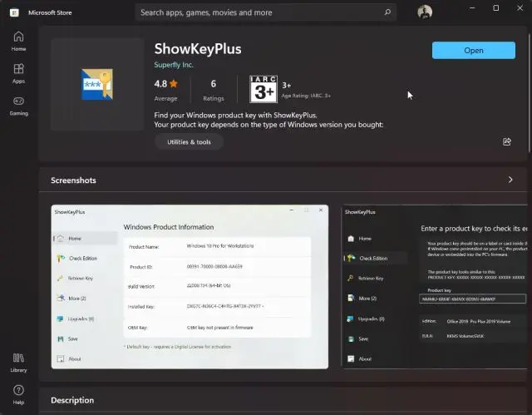Open the dark Check Edition screenshot

(434, 286)
